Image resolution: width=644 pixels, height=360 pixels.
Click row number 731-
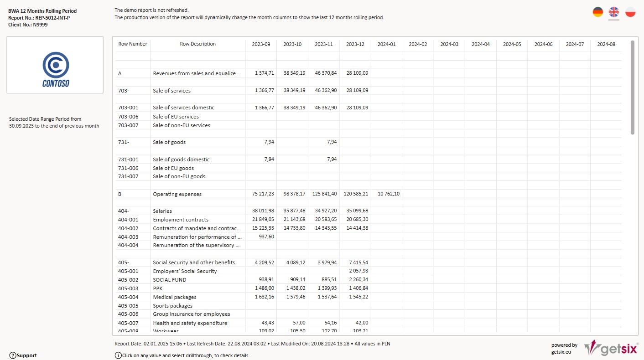[x=124, y=142]
